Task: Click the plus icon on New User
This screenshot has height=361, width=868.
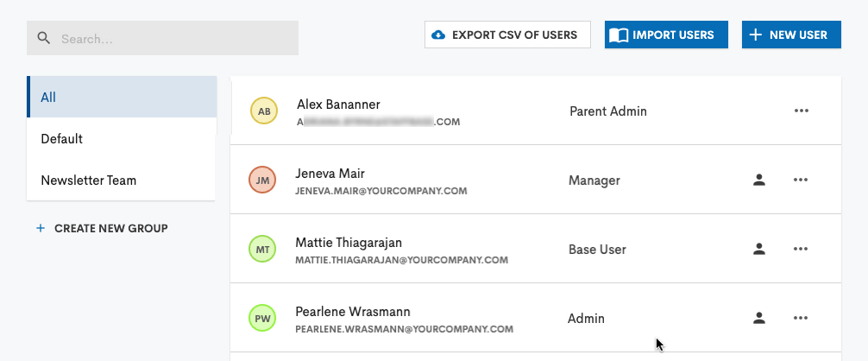Action: click(755, 35)
